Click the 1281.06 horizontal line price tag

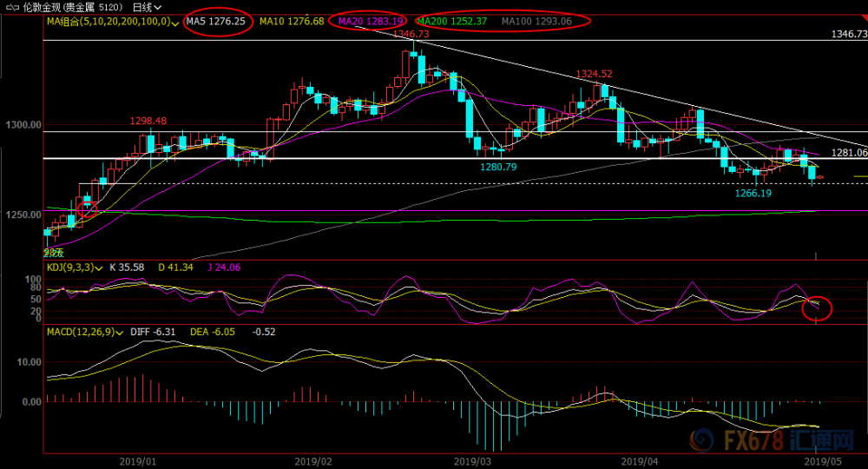tap(849, 152)
